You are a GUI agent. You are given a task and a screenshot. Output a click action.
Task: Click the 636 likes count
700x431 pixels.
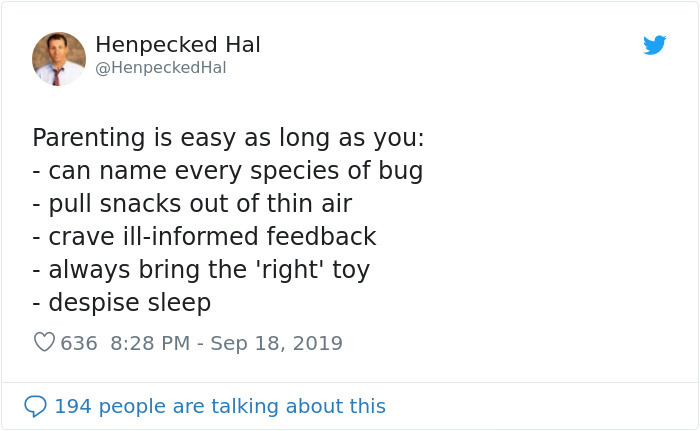(x=79, y=343)
